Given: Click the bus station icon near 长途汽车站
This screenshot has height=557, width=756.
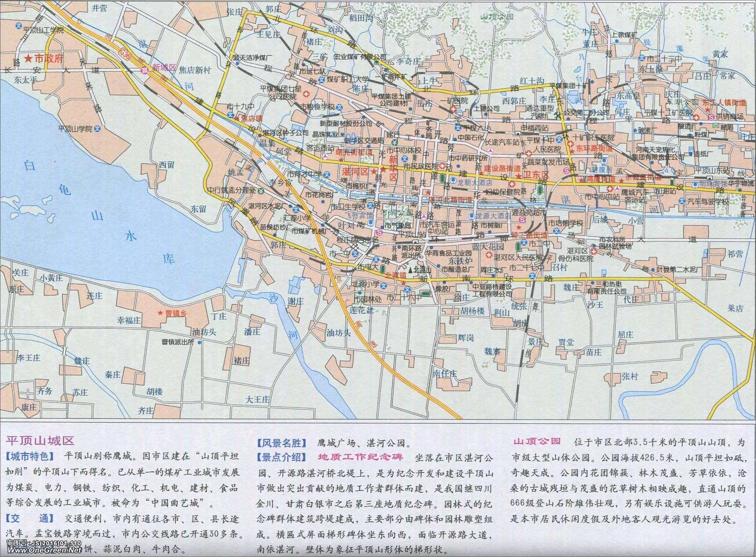Looking at the screenshot, I should point(490,149).
